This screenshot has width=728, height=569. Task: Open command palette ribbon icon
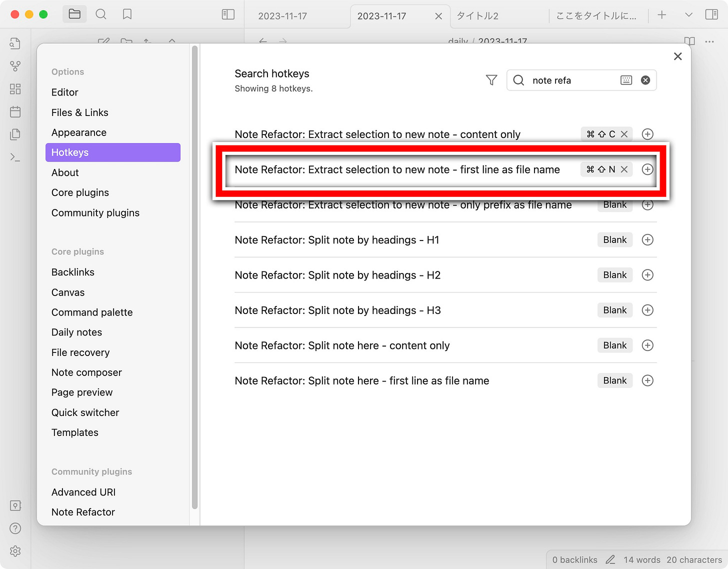click(x=15, y=157)
